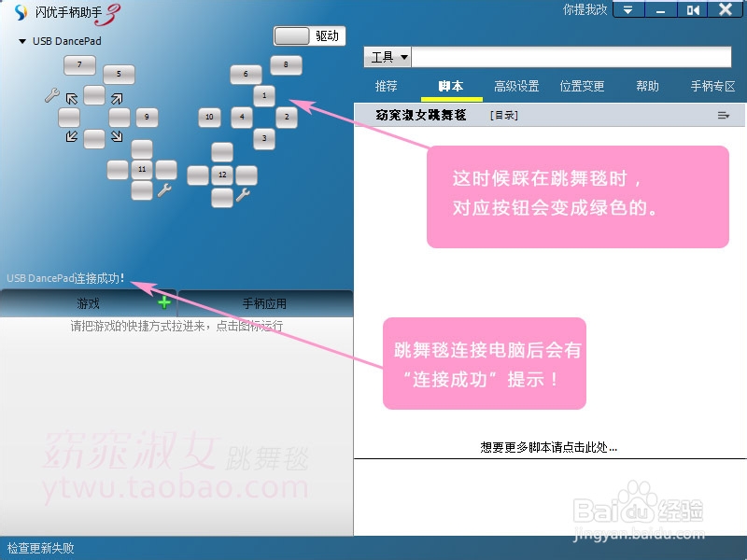Click the green plus icon on 游戏 bar
This screenshot has height=560, width=747.
click(x=164, y=302)
